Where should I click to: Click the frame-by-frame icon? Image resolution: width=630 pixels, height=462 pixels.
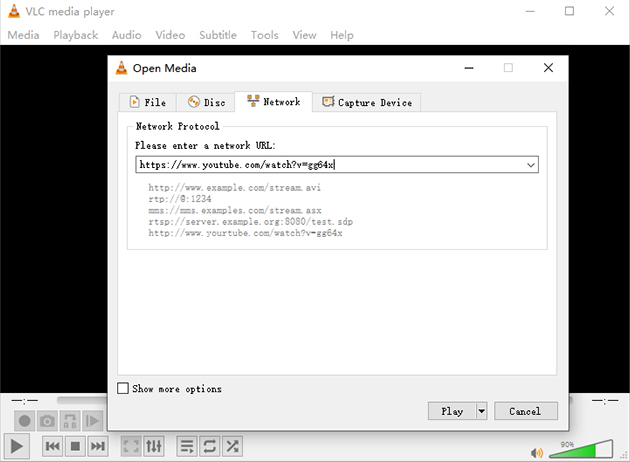tap(93, 421)
